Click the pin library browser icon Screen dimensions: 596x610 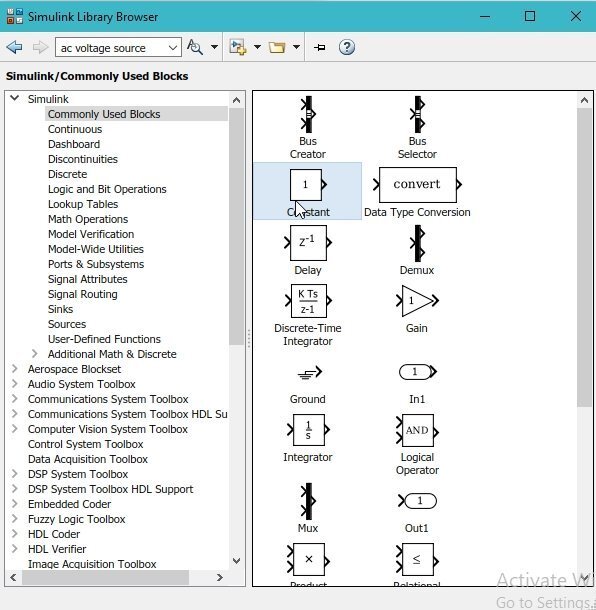click(320, 47)
